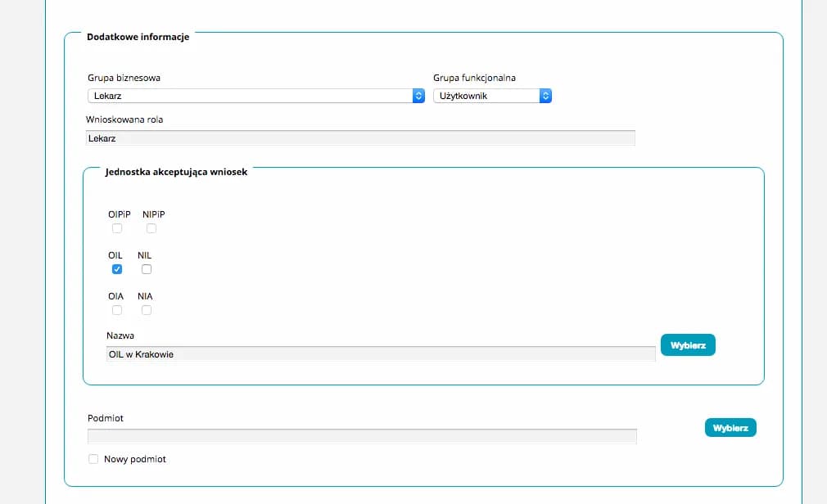
Task: Click the Nazwa field showing OIL w Krakowie
Action: [x=380, y=354]
